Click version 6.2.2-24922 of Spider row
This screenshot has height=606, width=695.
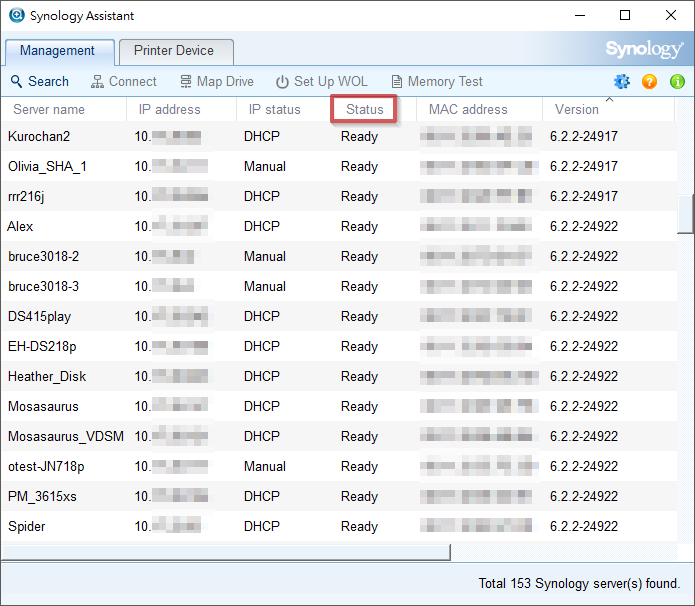click(584, 526)
